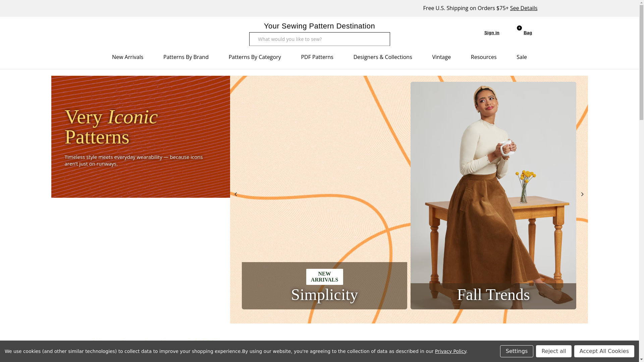Click the bag item count badge
644x362 pixels.
[x=519, y=28]
